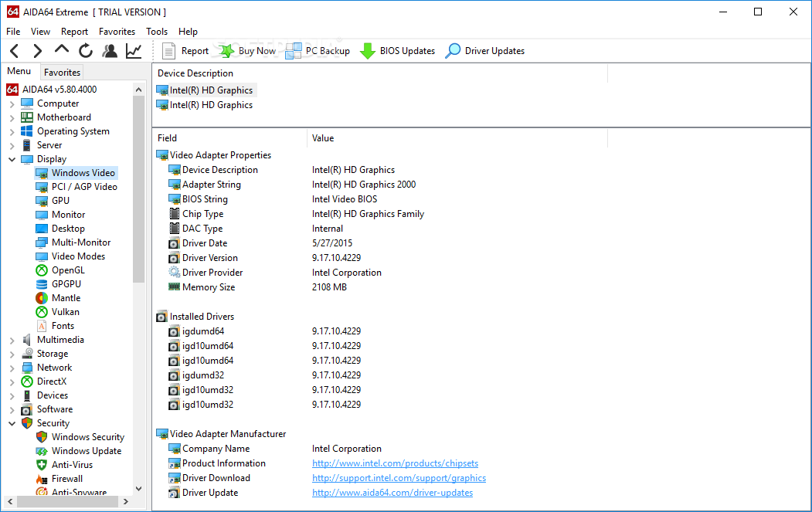Select Devices in the tree
The image size is (812, 512).
coord(53,395)
